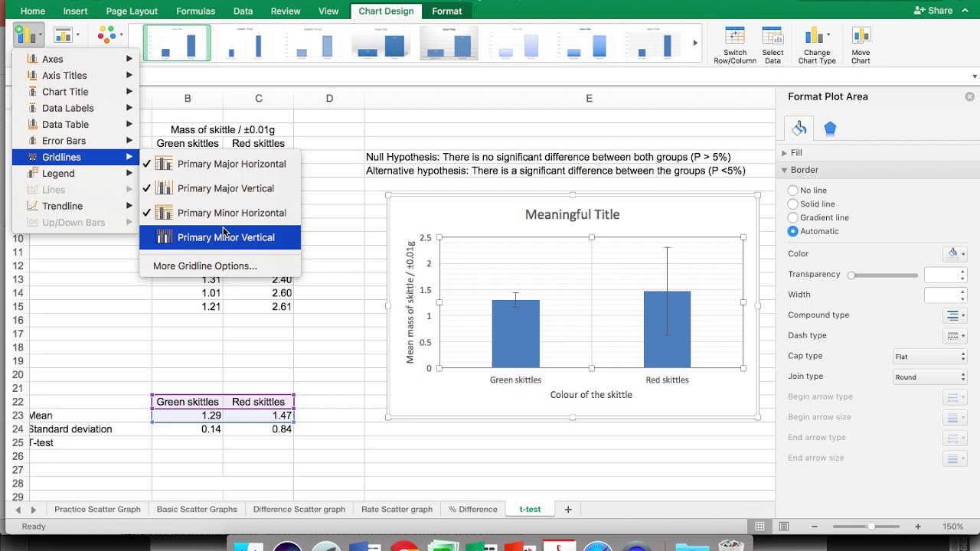Select the second chart style thumbnail
980x551 pixels.
[244, 43]
